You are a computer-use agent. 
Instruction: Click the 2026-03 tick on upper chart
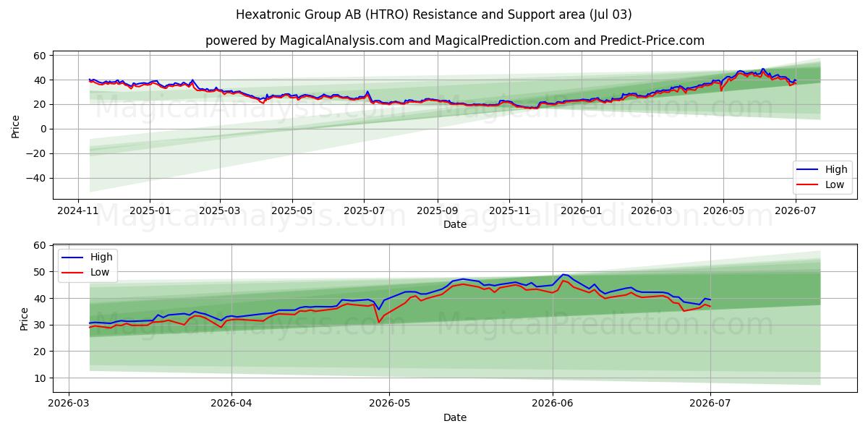pos(651,211)
